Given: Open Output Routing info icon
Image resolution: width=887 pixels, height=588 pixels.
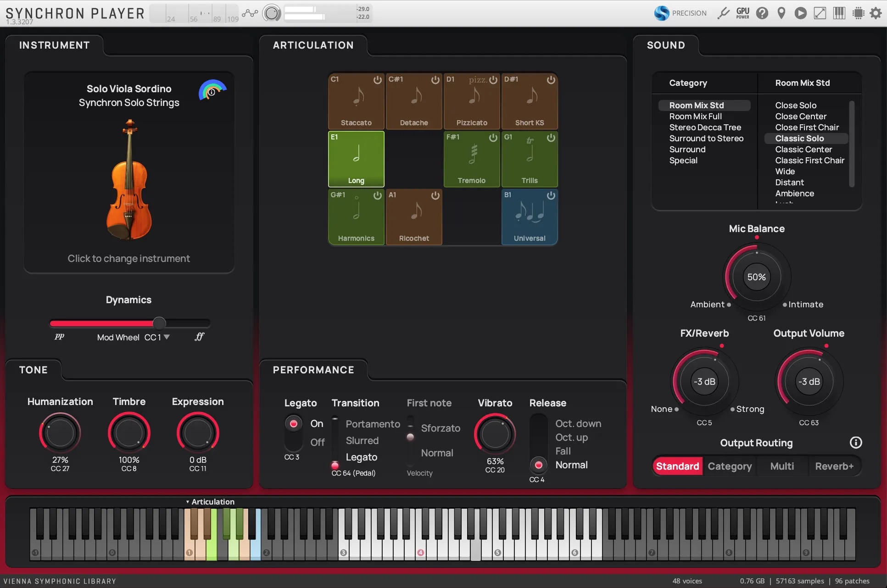Looking at the screenshot, I should (856, 443).
